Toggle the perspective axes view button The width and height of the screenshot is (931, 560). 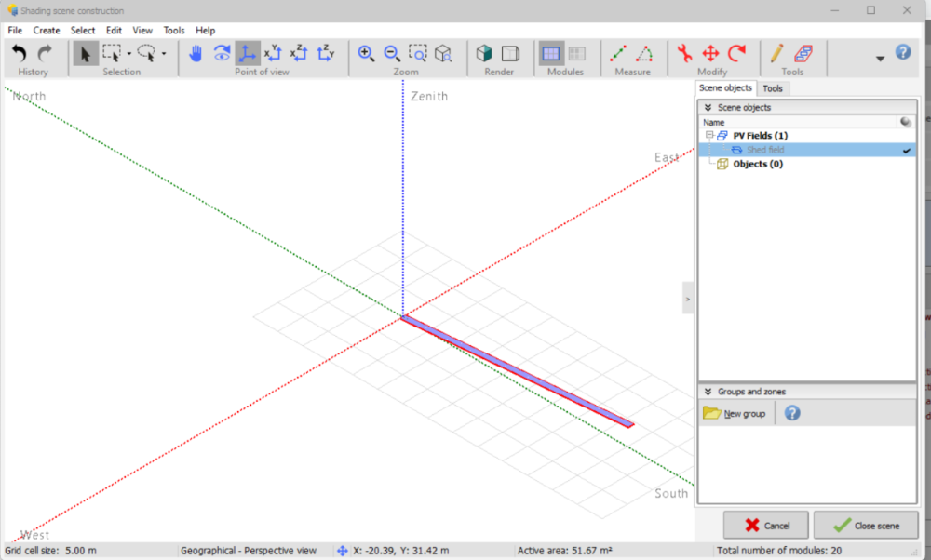click(x=248, y=54)
